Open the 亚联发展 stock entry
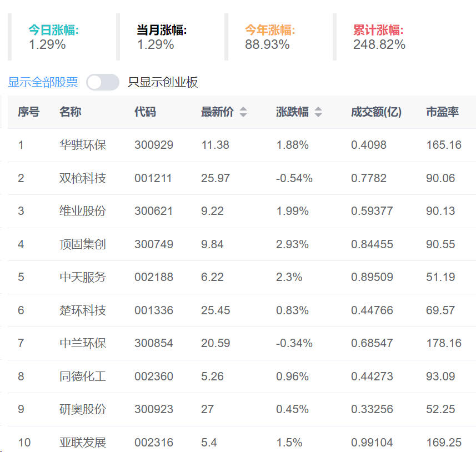This screenshot has height=452, width=476. pos(83,443)
